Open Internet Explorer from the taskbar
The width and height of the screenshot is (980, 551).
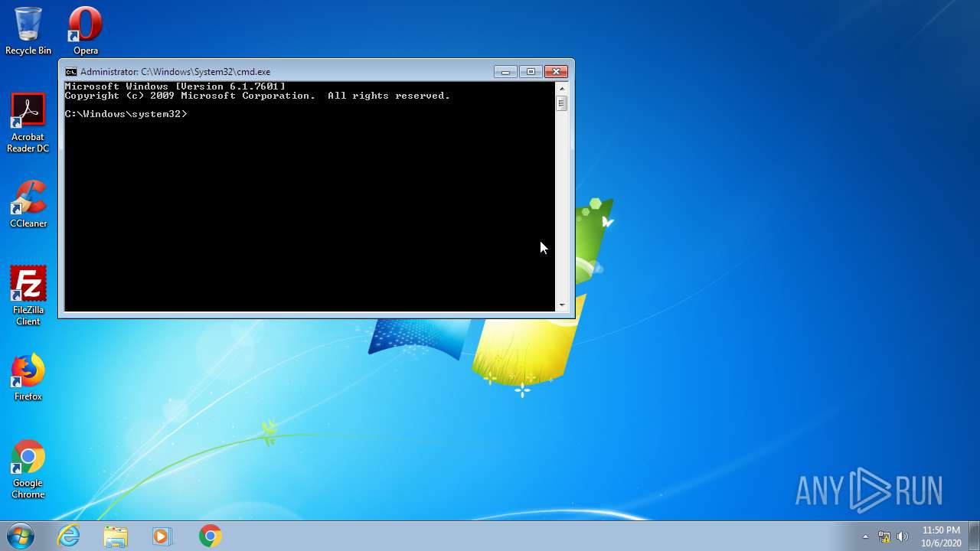pos(69,536)
